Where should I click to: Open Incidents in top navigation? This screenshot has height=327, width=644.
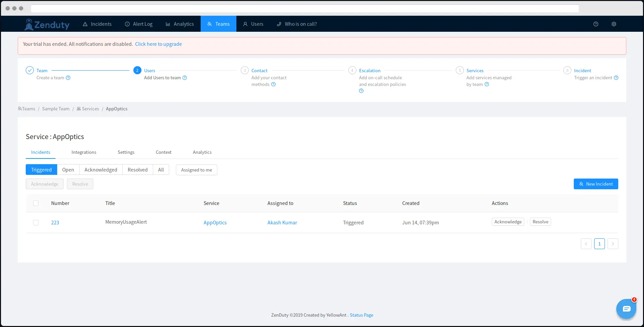tap(97, 24)
